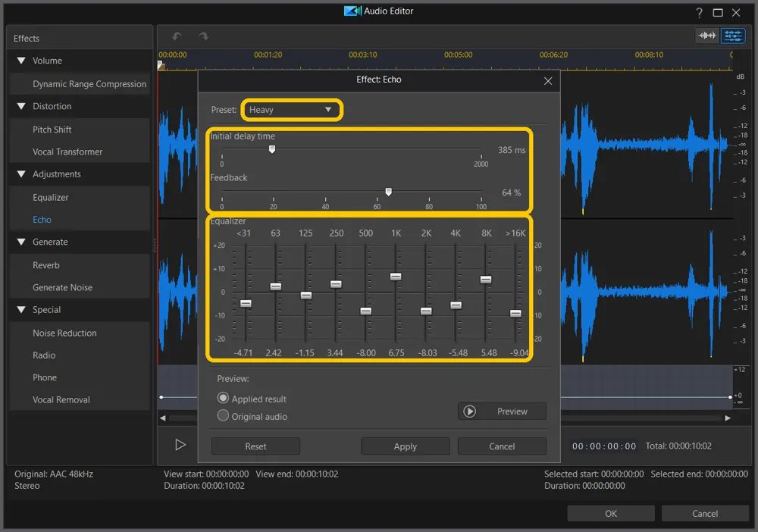
Task: Click the volume envelope right end point
Action: (x=730, y=397)
